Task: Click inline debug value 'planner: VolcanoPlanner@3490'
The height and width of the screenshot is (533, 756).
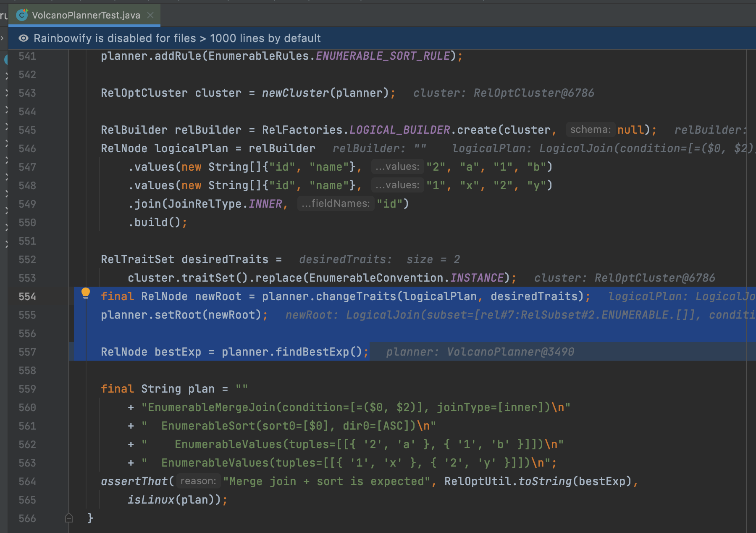Action: coord(480,352)
